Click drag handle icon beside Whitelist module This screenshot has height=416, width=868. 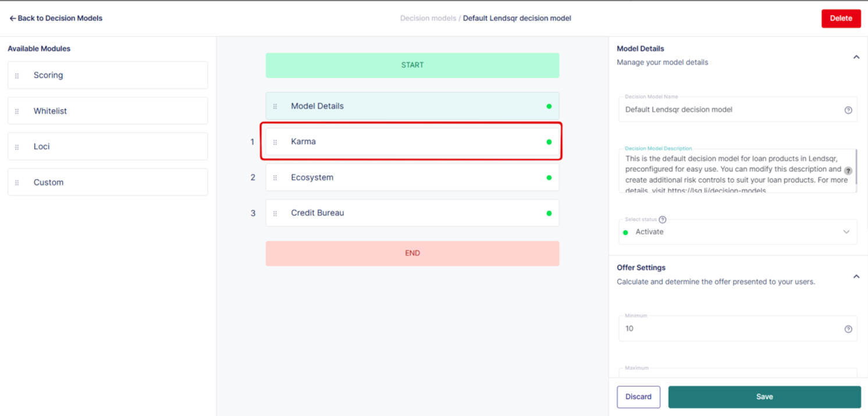(17, 111)
